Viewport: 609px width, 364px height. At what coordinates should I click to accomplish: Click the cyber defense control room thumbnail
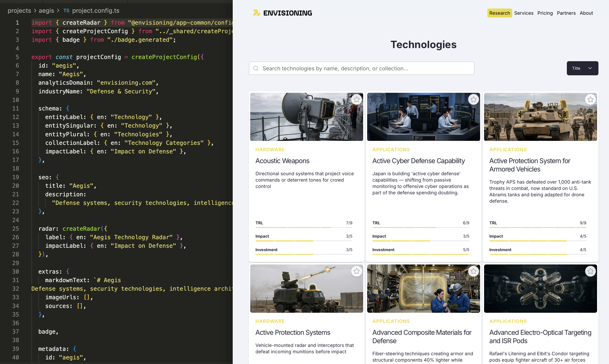tap(423, 117)
